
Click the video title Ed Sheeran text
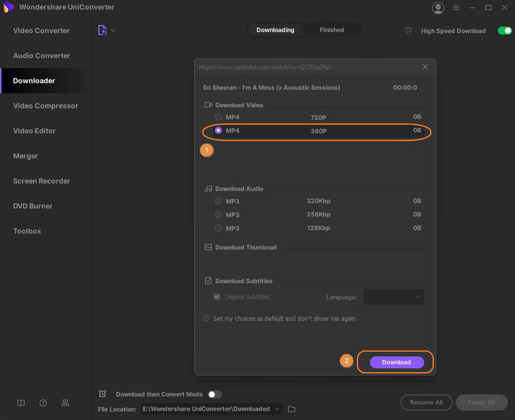pyautogui.click(x=271, y=88)
